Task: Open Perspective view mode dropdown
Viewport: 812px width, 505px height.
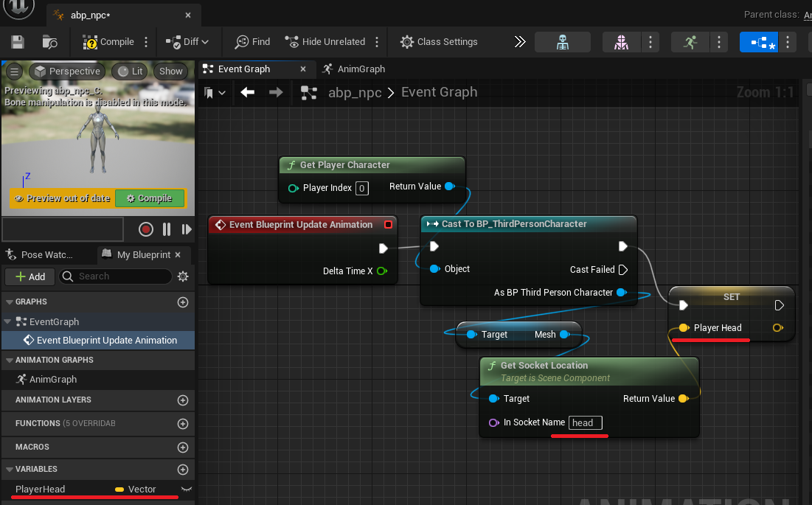Action: coord(67,72)
